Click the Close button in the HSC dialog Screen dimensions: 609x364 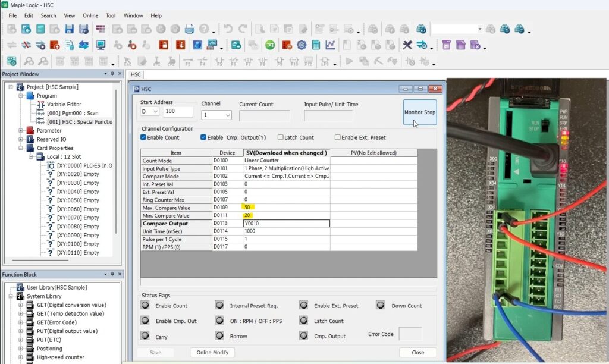[x=418, y=352]
